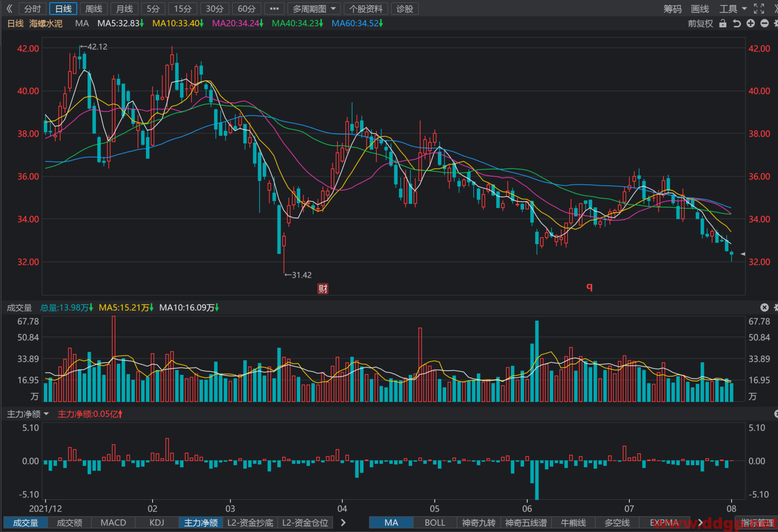Image resolution: width=778 pixels, height=532 pixels.
Task: Switch chart to 周线 weekly period
Action: click(x=94, y=9)
